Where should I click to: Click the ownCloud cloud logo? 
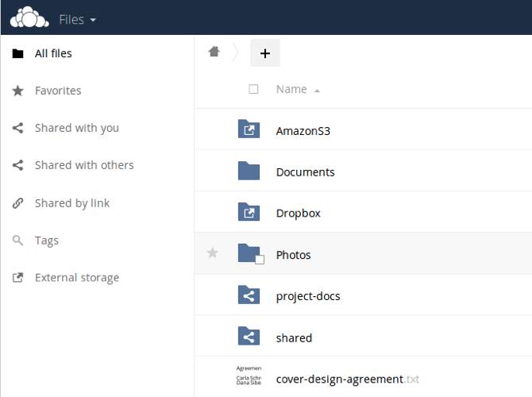tap(29, 17)
